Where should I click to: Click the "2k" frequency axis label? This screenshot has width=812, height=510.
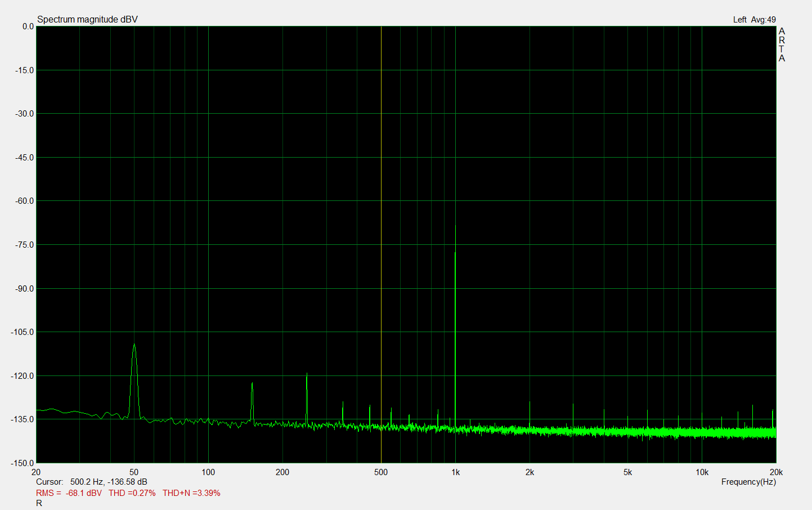[530, 472]
